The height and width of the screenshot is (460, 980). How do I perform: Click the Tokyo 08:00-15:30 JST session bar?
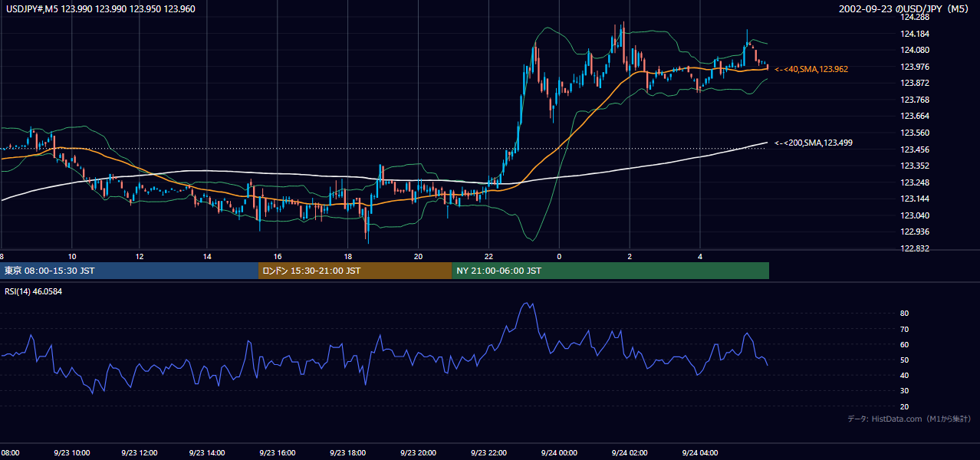[129, 271]
